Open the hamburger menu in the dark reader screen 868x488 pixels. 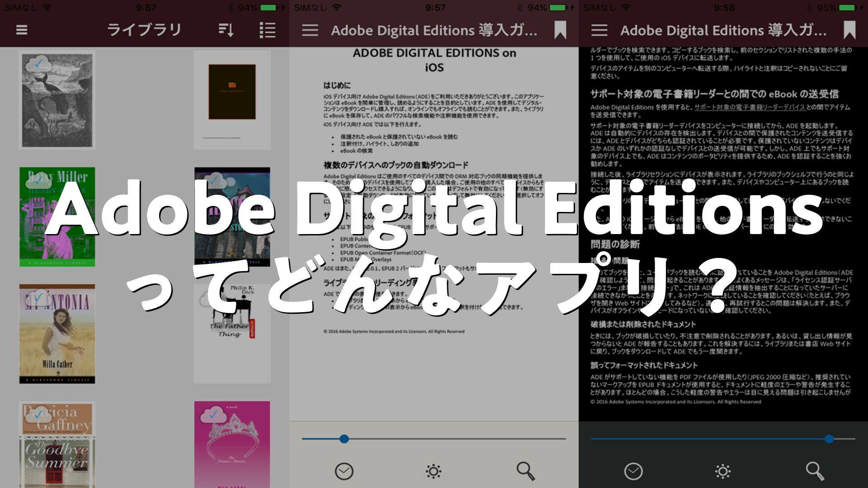(x=599, y=30)
